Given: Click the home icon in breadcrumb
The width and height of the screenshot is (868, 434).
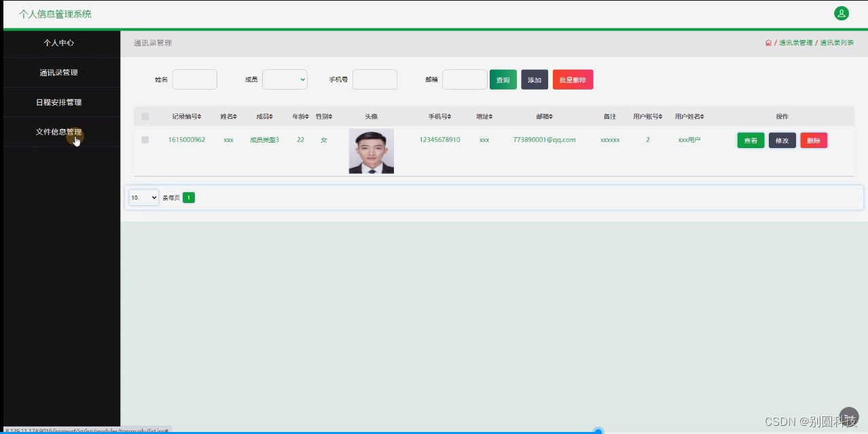Looking at the screenshot, I should click(768, 42).
